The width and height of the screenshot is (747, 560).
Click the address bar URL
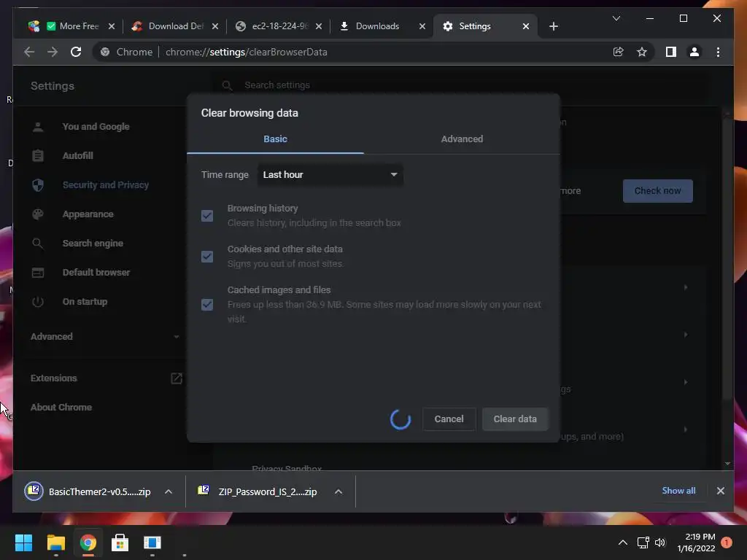247,52
